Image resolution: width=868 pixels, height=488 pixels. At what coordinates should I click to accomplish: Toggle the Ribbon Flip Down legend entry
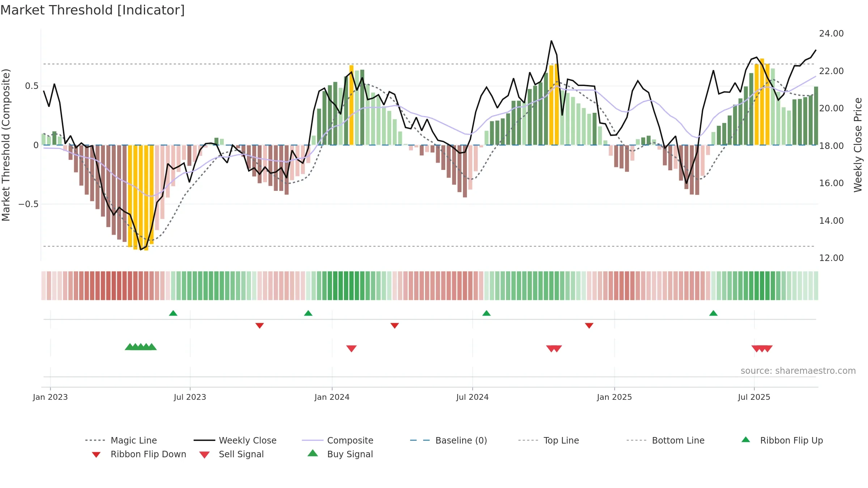pos(139,454)
